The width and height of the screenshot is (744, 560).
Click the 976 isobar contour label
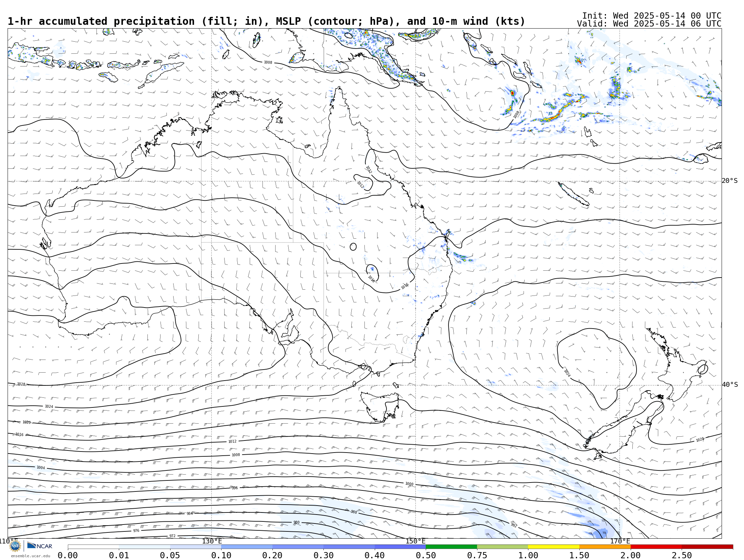click(x=136, y=531)
